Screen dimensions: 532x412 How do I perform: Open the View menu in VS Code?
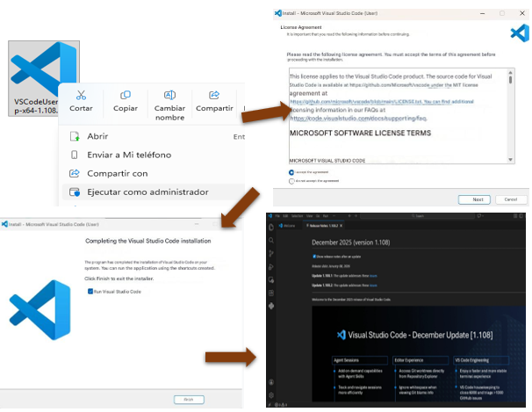click(x=309, y=216)
